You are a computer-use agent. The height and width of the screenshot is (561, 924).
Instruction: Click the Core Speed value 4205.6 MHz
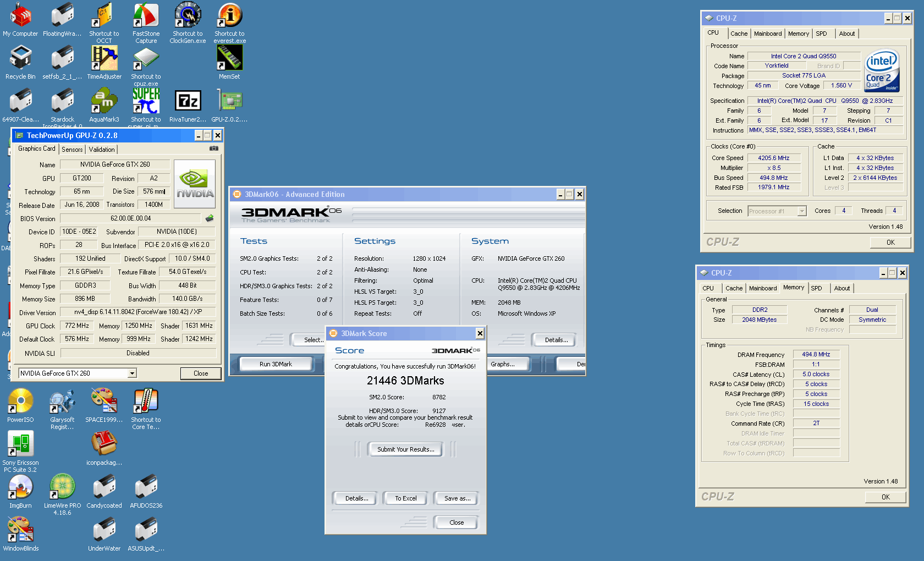(x=774, y=158)
